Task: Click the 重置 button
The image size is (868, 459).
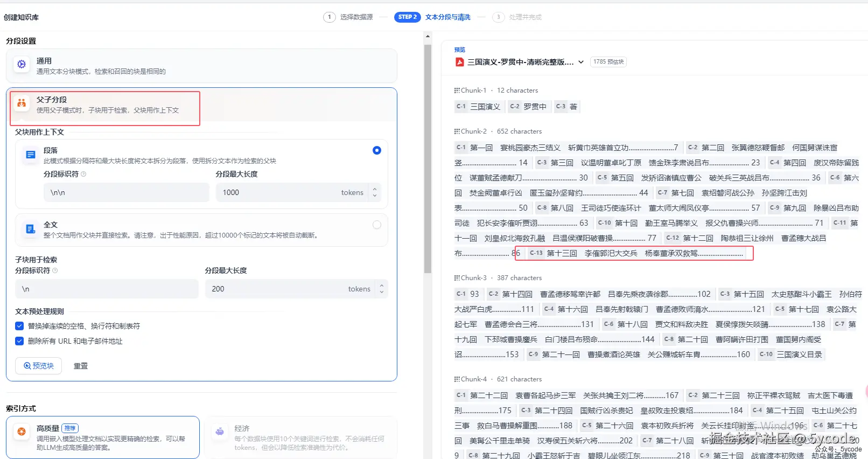Action: [81, 366]
